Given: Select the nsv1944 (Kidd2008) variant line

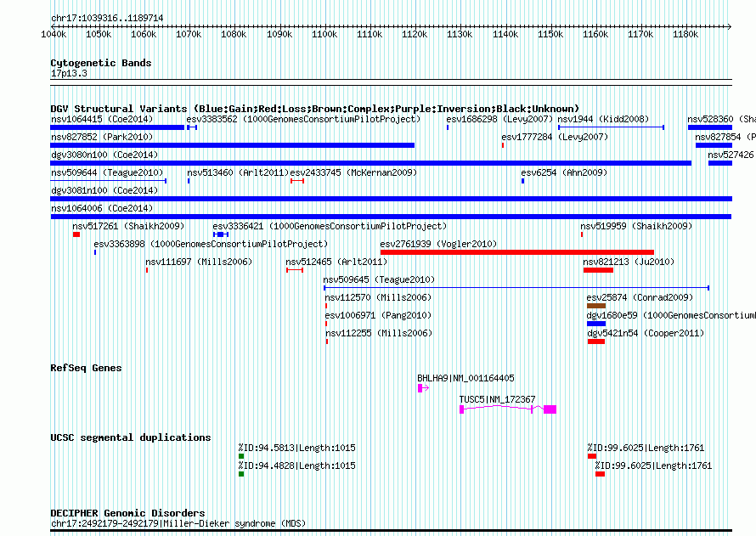Looking at the screenshot, I should tap(611, 127).
